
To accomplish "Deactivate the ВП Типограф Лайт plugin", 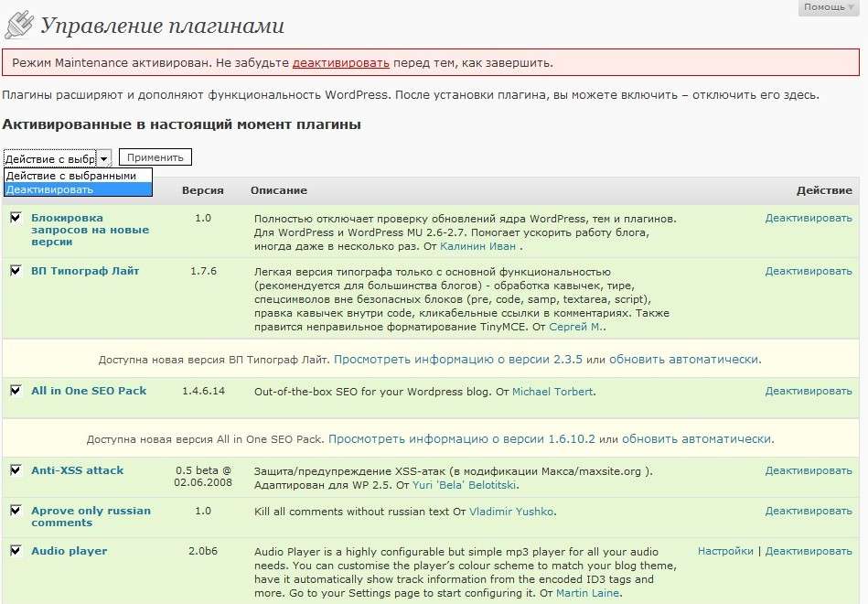I will (809, 272).
